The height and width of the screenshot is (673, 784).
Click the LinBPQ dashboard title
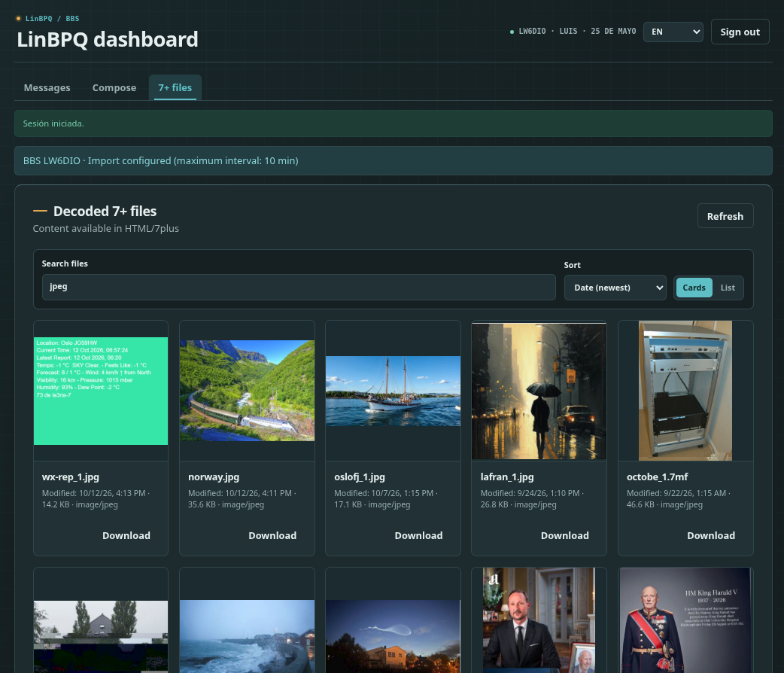108,40
